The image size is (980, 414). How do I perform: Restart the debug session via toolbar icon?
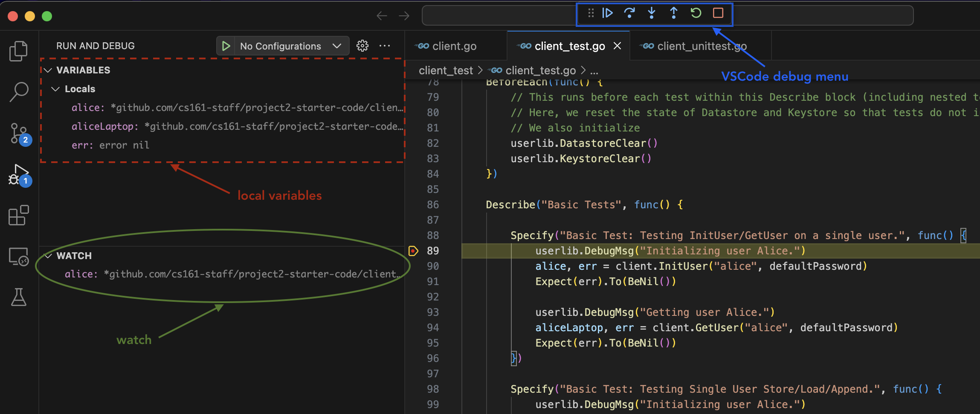tap(696, 13)
